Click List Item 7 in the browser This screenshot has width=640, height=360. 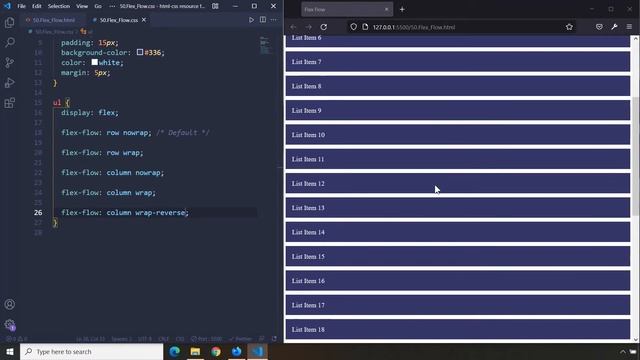(x=458, y=62)
